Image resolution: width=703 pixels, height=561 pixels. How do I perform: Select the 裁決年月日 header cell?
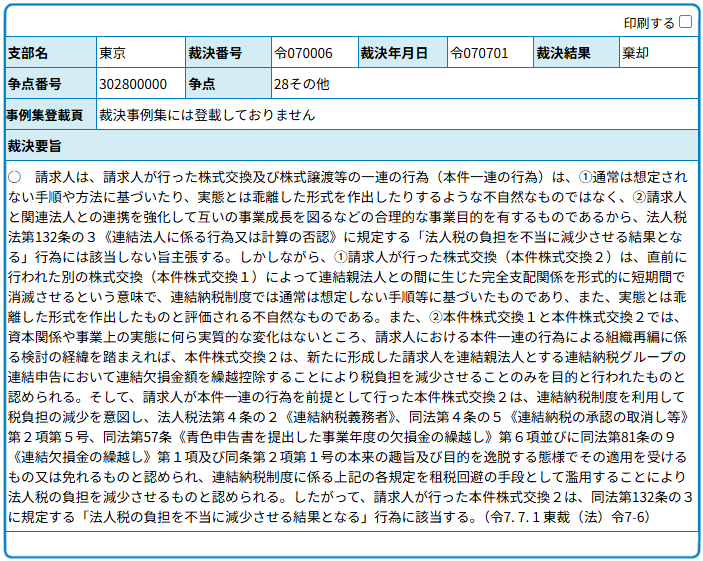tap(393, 53)
